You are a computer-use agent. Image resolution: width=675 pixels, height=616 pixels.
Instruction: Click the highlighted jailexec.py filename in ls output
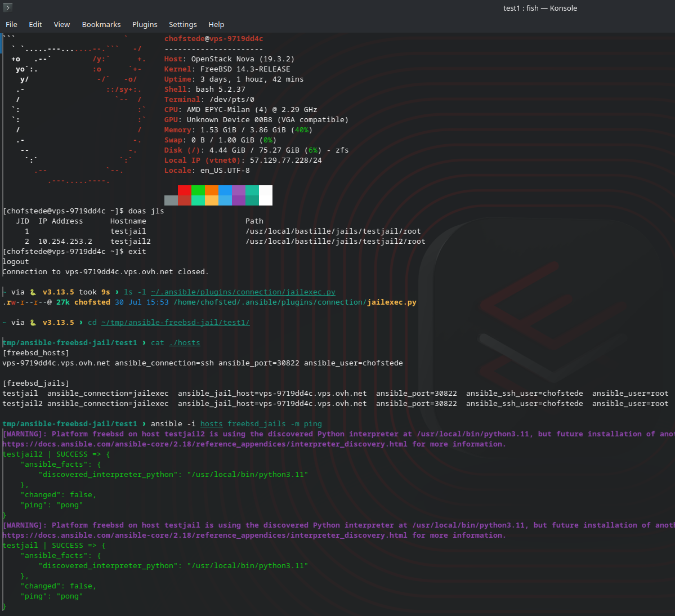(x=391, y=302)
